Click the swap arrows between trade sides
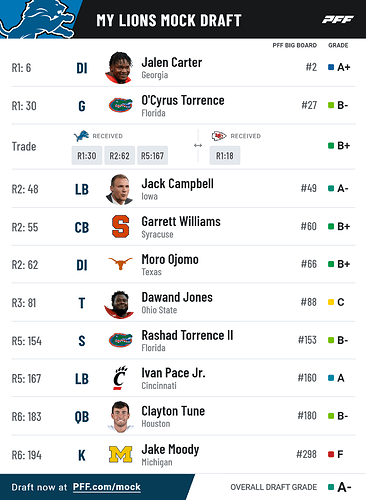This screenshot has height=500, width=366. [198, 145]
